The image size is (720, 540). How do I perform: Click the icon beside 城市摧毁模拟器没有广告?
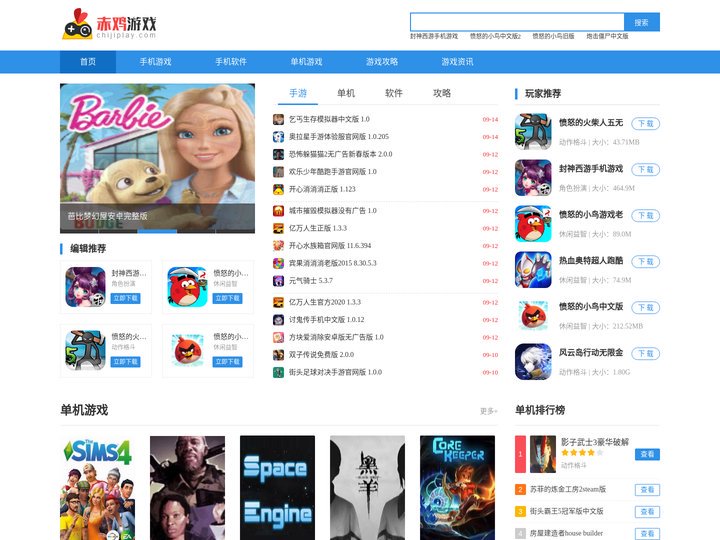coord(278,211)
